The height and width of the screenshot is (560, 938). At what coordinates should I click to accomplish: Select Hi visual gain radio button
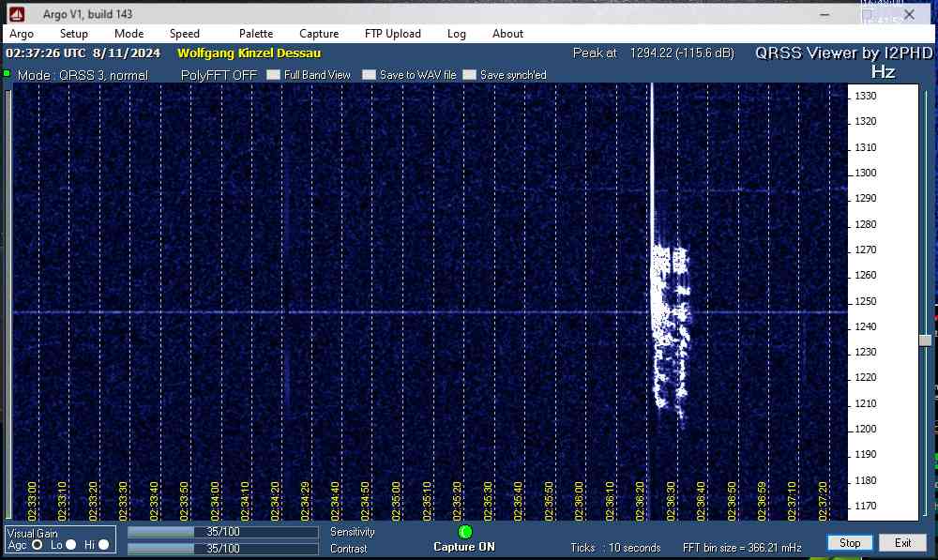[103, 544]
